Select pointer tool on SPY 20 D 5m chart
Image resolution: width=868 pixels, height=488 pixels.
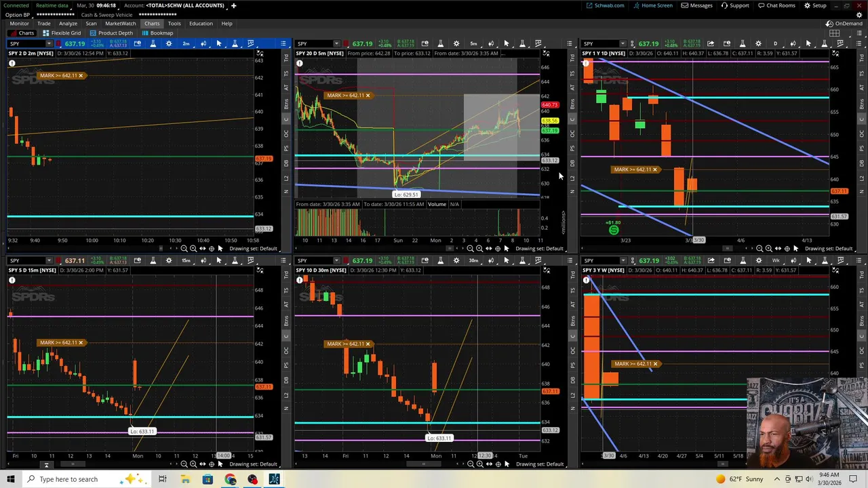(506, 43)
